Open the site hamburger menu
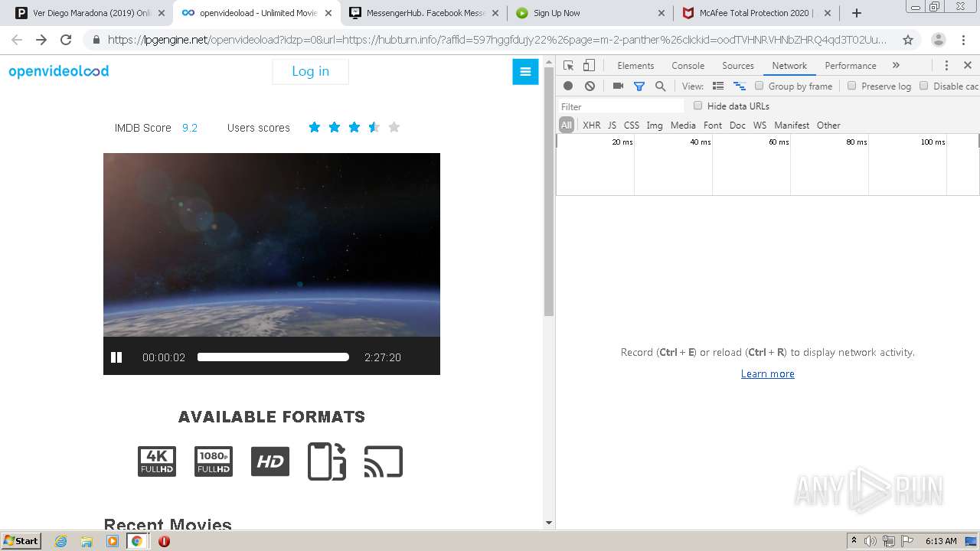 pos(525,72)
